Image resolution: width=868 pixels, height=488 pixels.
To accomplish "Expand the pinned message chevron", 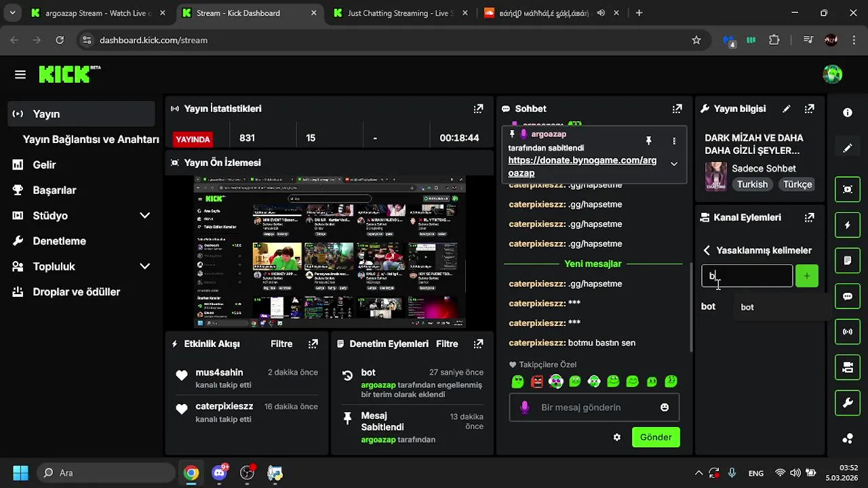I will coord(674,164).
